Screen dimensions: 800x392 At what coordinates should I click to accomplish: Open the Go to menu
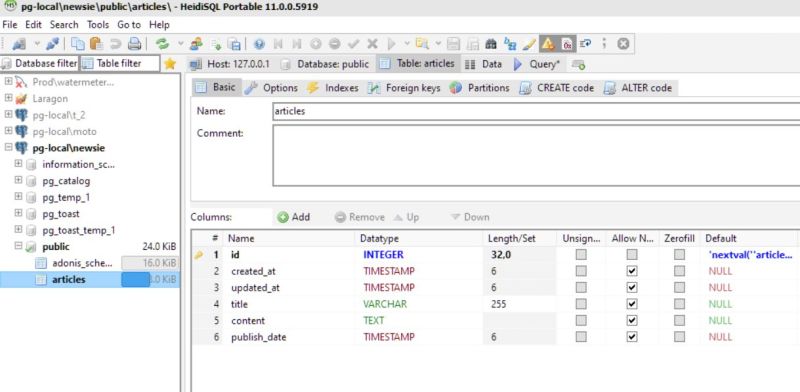(x=129, y=24)
